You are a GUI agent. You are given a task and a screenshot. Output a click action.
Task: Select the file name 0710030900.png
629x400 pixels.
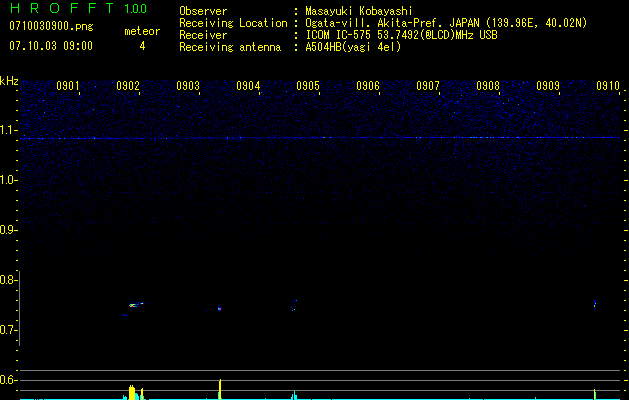[51, 26]
